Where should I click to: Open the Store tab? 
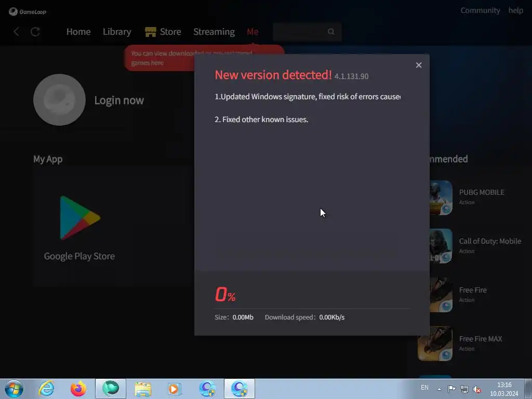click(170, 32)
